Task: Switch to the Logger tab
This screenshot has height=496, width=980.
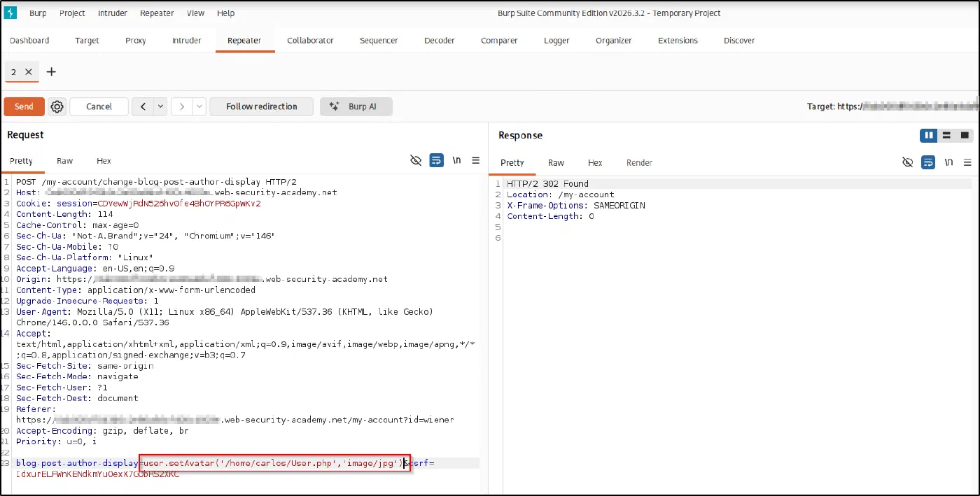Action: click(556, 41)
